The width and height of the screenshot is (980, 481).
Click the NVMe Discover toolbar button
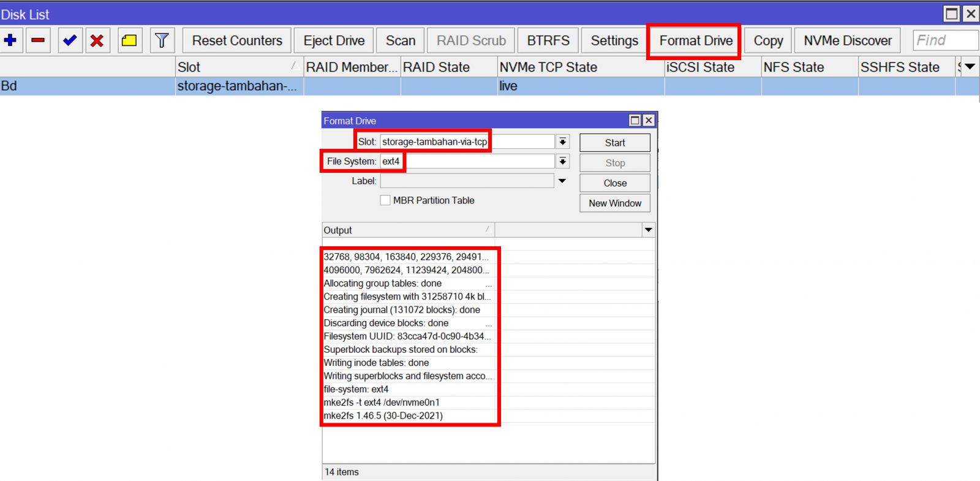coord(847,41)
